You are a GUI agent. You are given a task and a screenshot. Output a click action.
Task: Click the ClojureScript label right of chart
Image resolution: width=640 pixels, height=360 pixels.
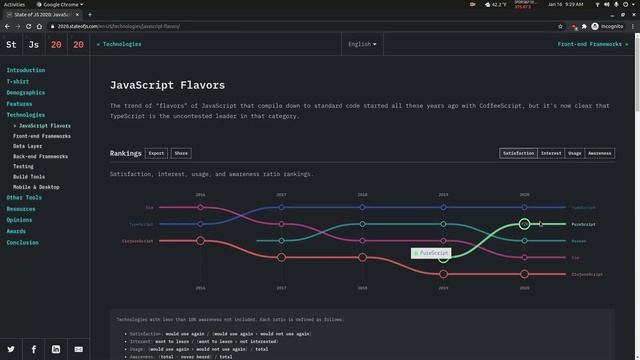[x=587, y=274]
